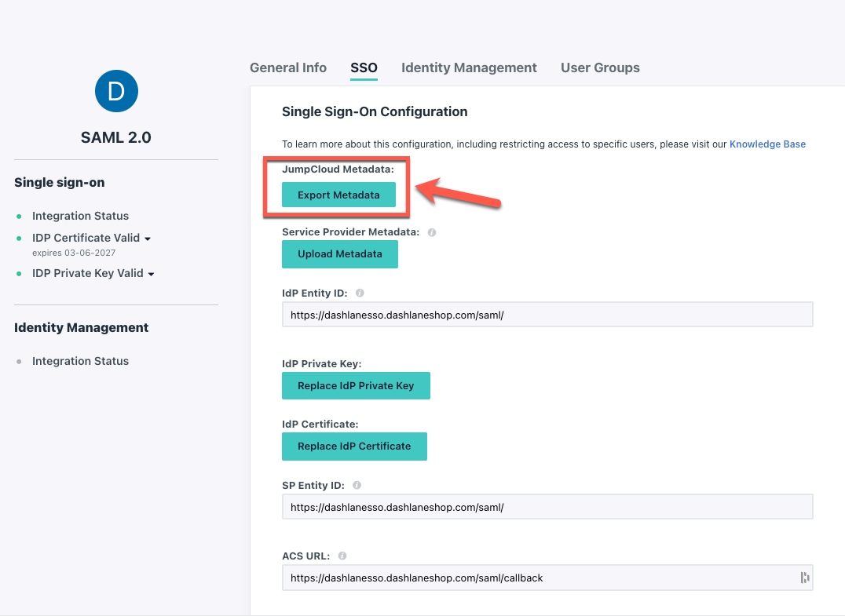Click the Single sign-on sidebar heading

point(59,183)
